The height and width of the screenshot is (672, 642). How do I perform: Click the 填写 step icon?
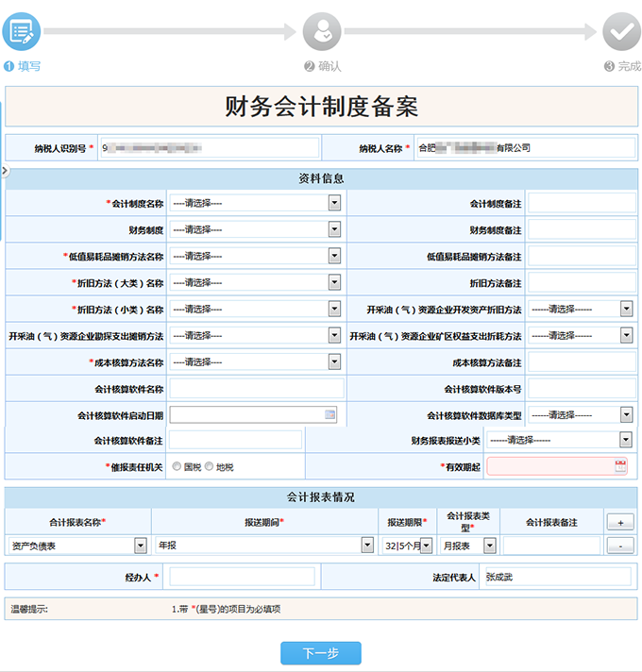click(x=21, y=31)
